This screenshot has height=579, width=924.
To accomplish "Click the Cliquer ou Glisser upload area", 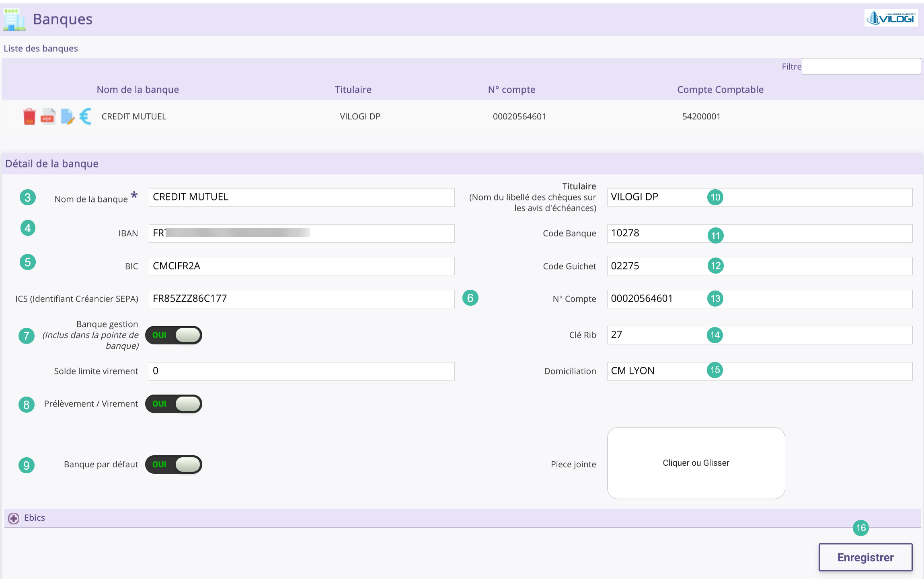I will click(x=696, y=463).
